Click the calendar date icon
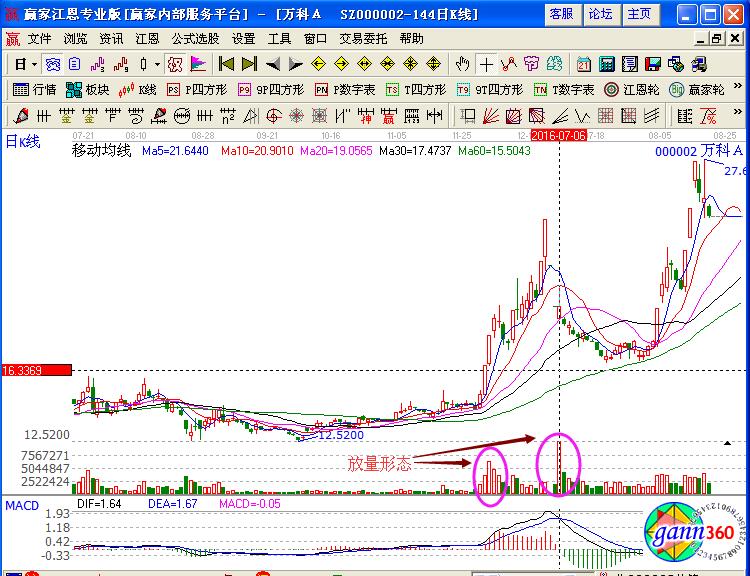 [583, 64]
